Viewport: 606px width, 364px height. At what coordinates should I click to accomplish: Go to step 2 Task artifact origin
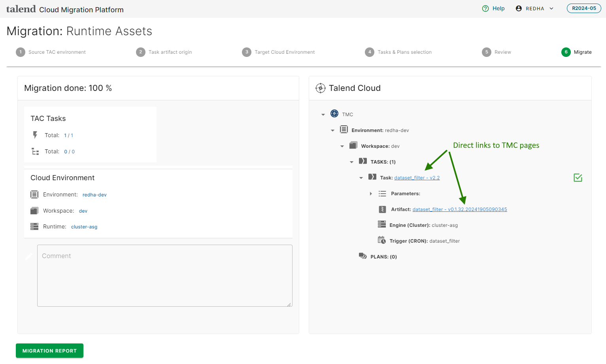(x=164, y=52)
